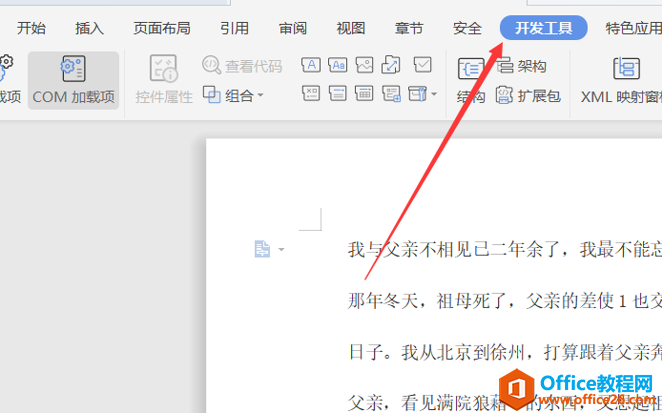The height and width of the screenshot is (417, 662).
Task: Insert a plain text content control
Action: [x=338, y=66]
